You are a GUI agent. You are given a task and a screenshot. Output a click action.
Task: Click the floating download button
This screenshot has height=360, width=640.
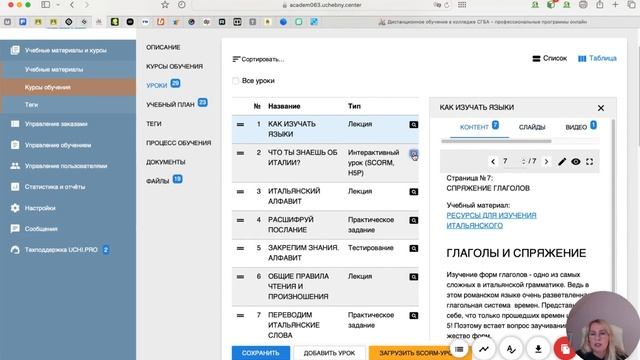pos(538,349)
